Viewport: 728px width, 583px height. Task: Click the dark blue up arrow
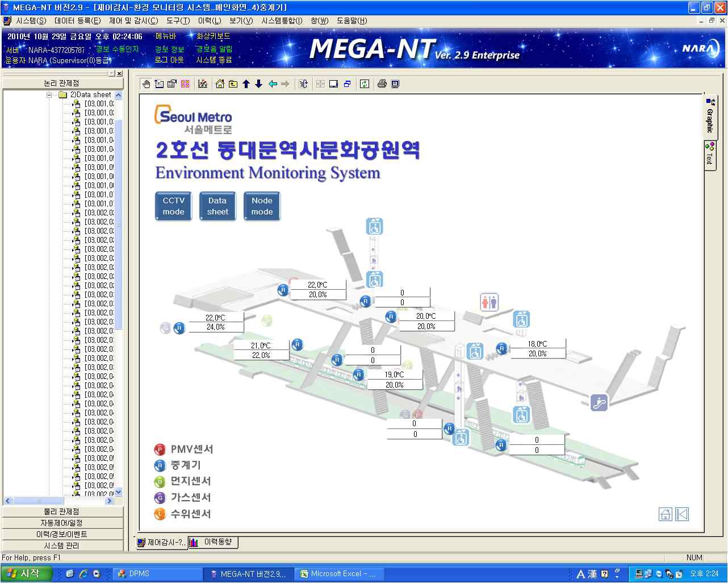click(x=246, y=84)
